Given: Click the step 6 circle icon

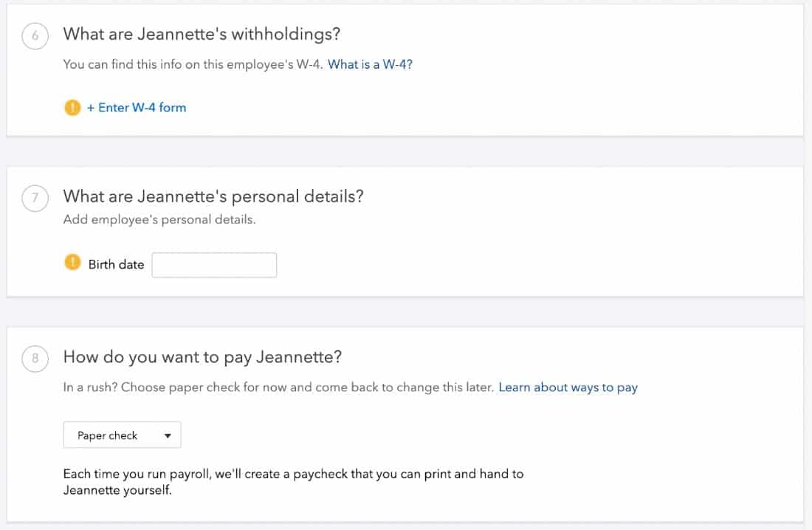Looking at the screenshot, I should click(35, 35).
